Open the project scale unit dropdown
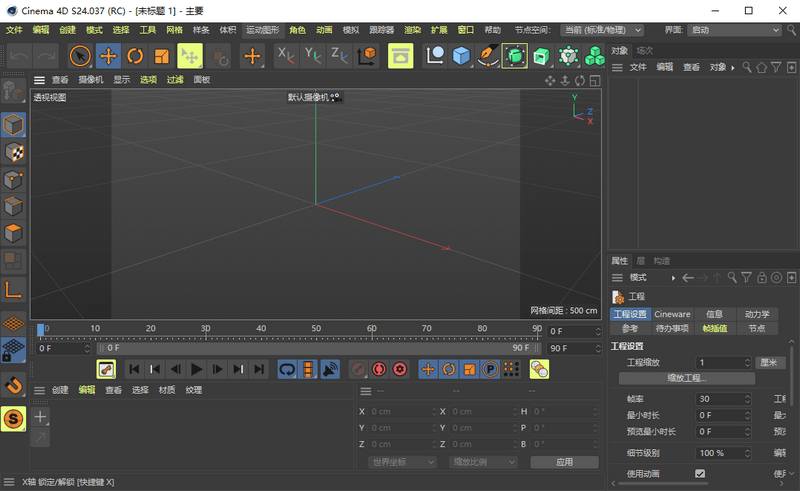This screenshot has width=800, height=491. (x=770, y=362)
